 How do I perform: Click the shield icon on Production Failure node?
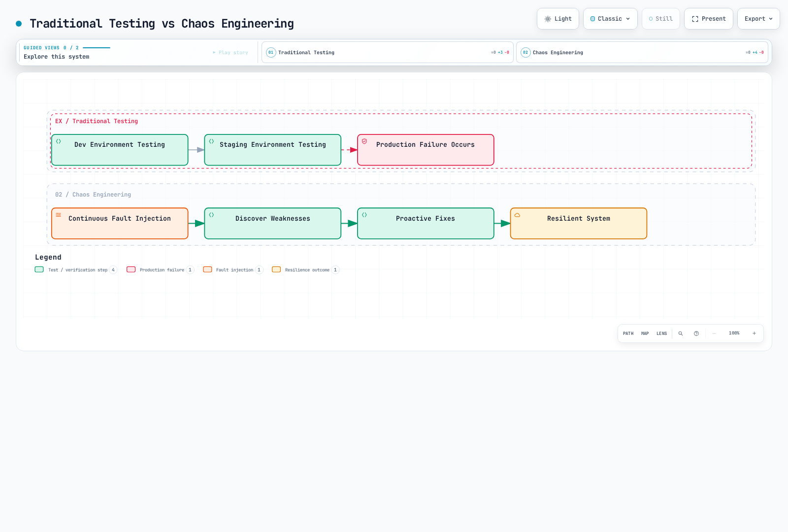point(364,141)
